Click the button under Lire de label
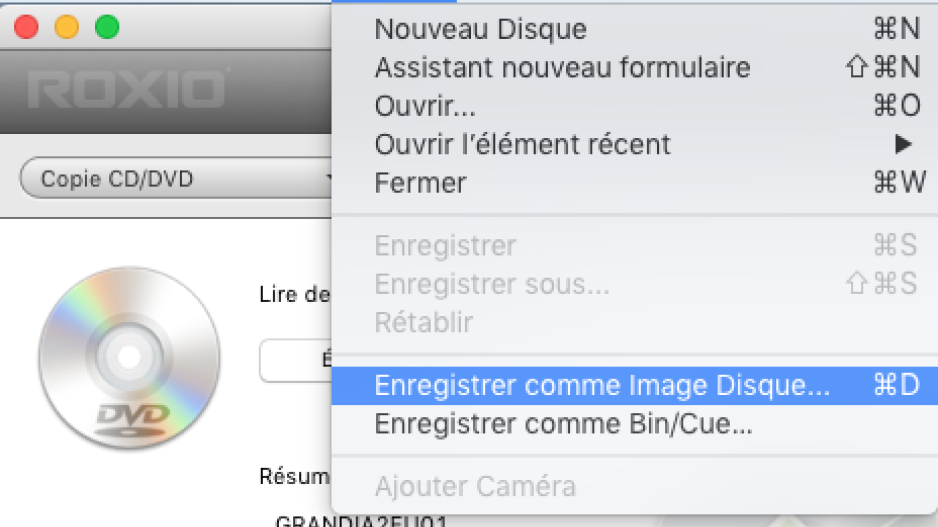Viewport: 938px width, 527px height. [x=296, y=360]
